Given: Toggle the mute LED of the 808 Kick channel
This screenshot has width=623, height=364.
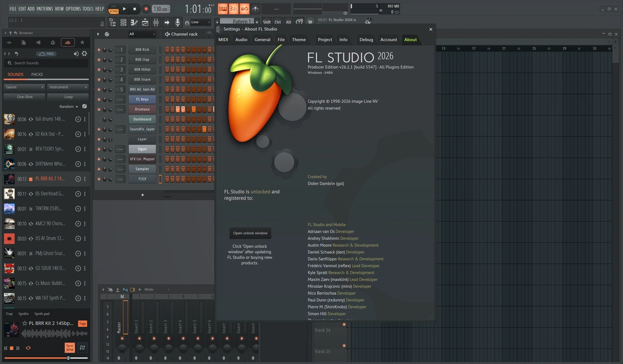Looking at the screenshot, I should [x=99, y=50].
